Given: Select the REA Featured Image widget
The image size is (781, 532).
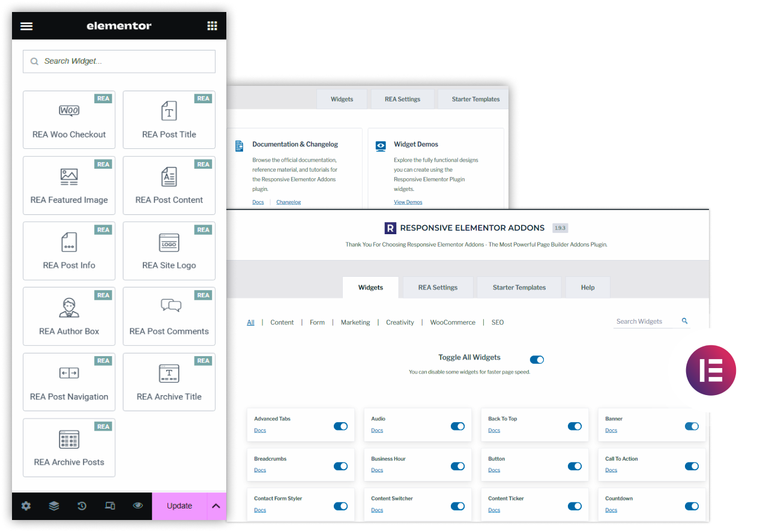Looking at the screenshot, I should (x=69, y=186).
